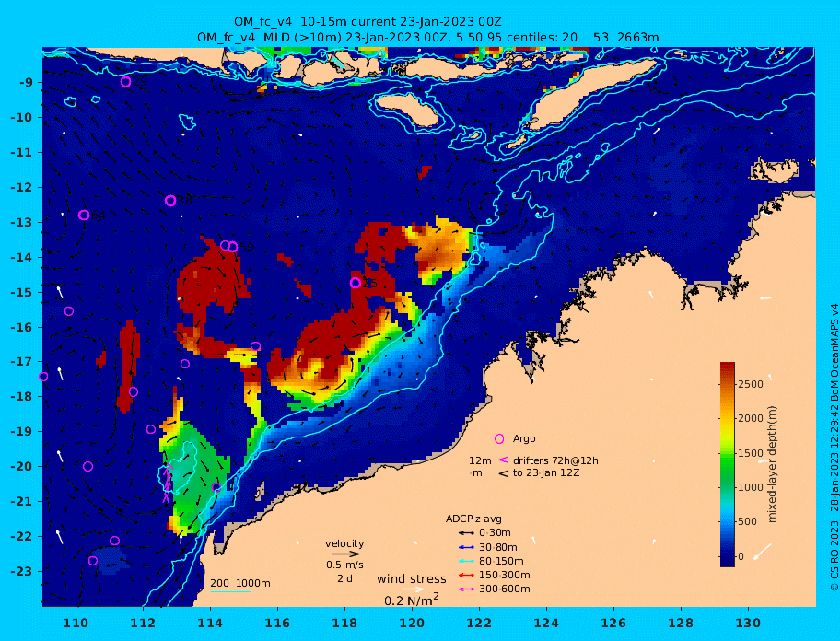840x641 pixels.
Task: Click the '0.5 m/s' velocity value
Action: pyautogui.click(x=345, y=565)
